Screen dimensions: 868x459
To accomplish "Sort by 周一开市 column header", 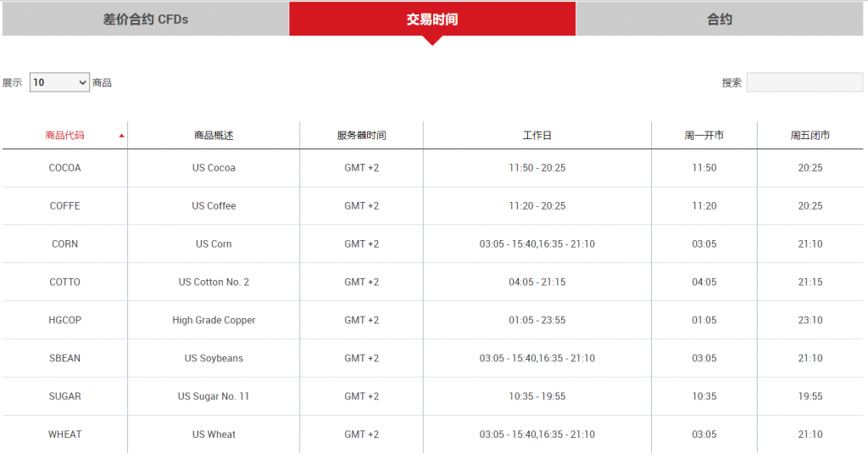I will (x=704, y=136).
